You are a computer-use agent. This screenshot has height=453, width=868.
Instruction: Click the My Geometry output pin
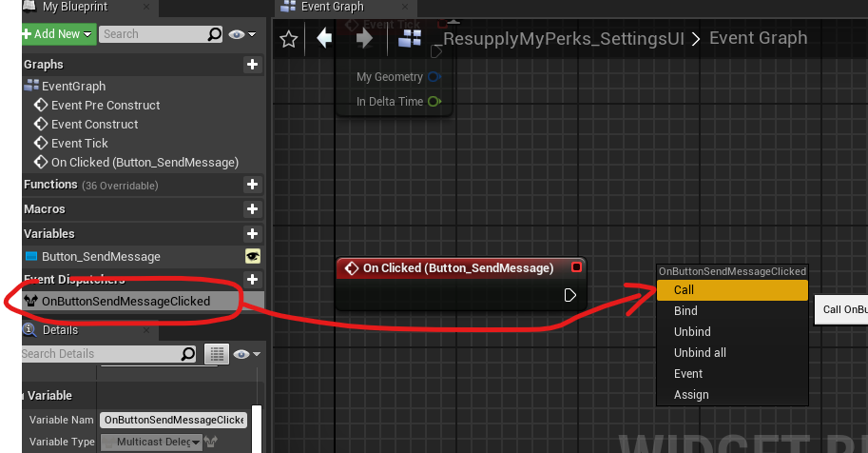[x=434, y=76]
